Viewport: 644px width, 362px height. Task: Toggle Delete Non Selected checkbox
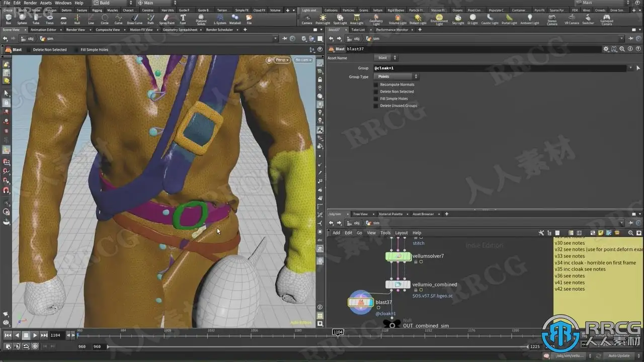point(376,92)
